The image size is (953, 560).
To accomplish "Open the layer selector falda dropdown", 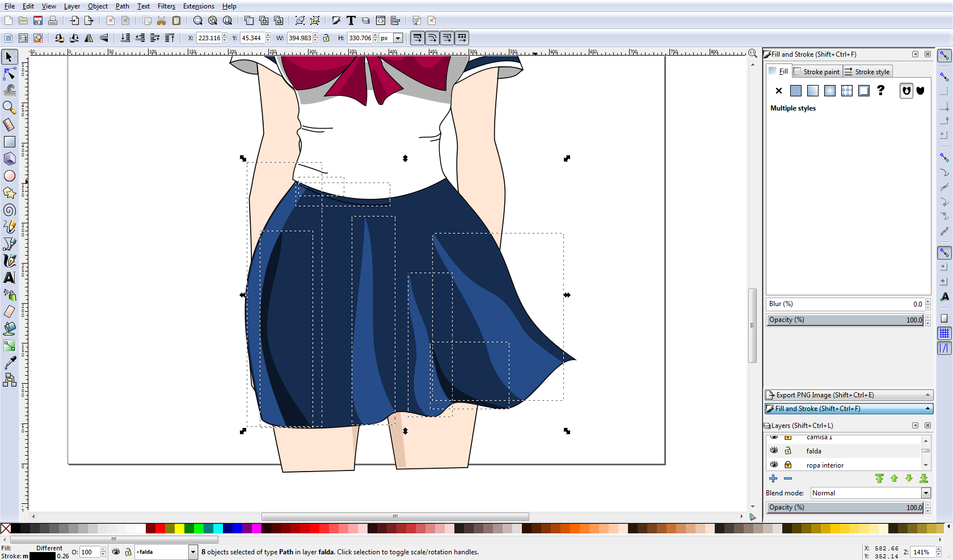I will (x=193, y=551).
